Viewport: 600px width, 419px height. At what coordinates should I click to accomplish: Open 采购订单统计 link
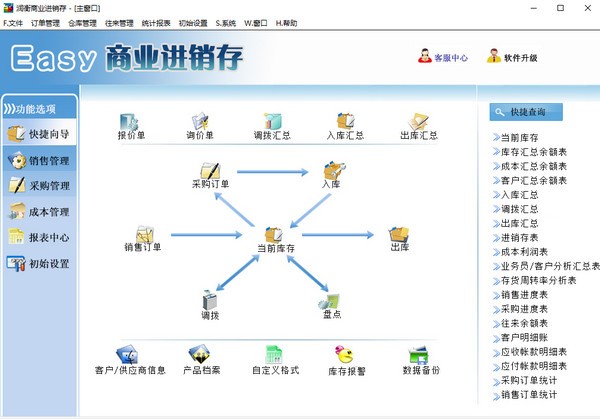click(525, 380)
